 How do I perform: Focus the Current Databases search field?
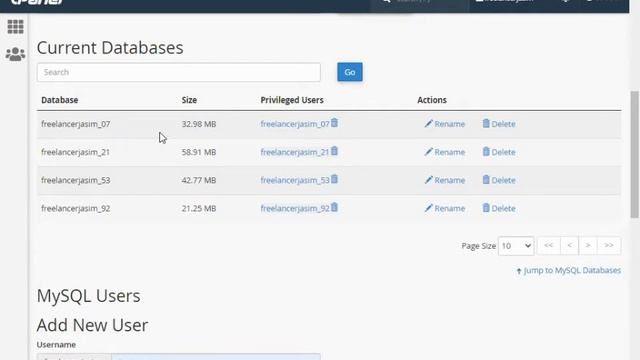click(179, 72)
